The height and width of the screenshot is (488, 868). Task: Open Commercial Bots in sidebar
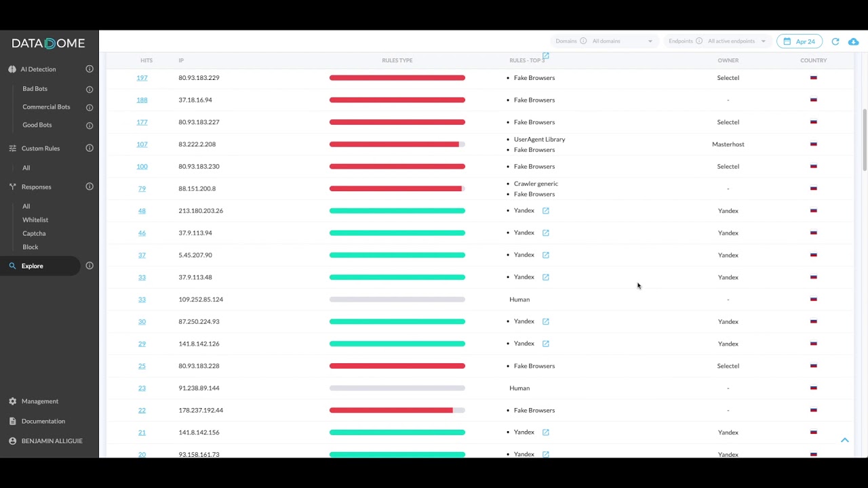coord(46,107)
